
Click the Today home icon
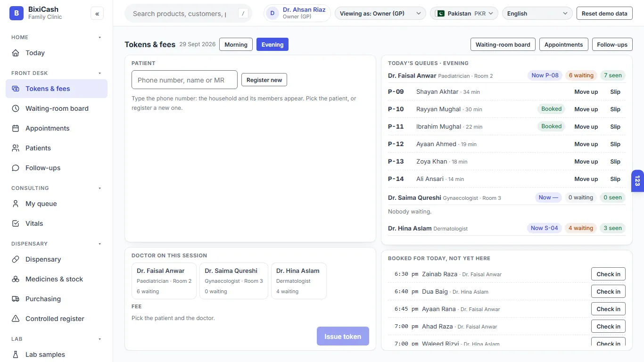point(16,53)
